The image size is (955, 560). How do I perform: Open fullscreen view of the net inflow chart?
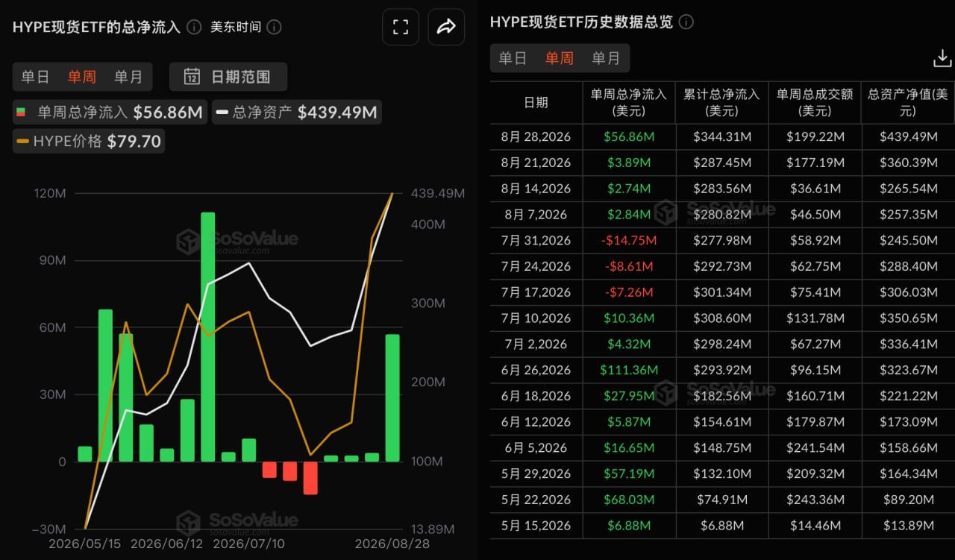[x=401, y=28]
